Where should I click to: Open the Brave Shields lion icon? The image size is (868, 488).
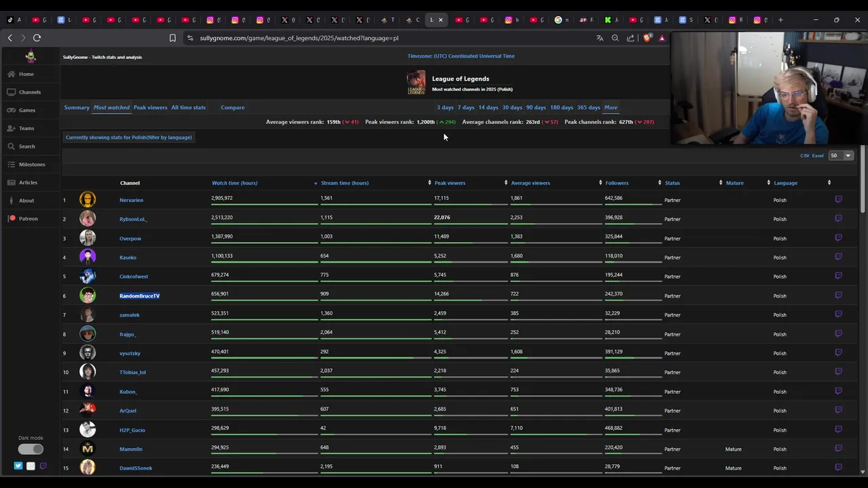point(647,38)
